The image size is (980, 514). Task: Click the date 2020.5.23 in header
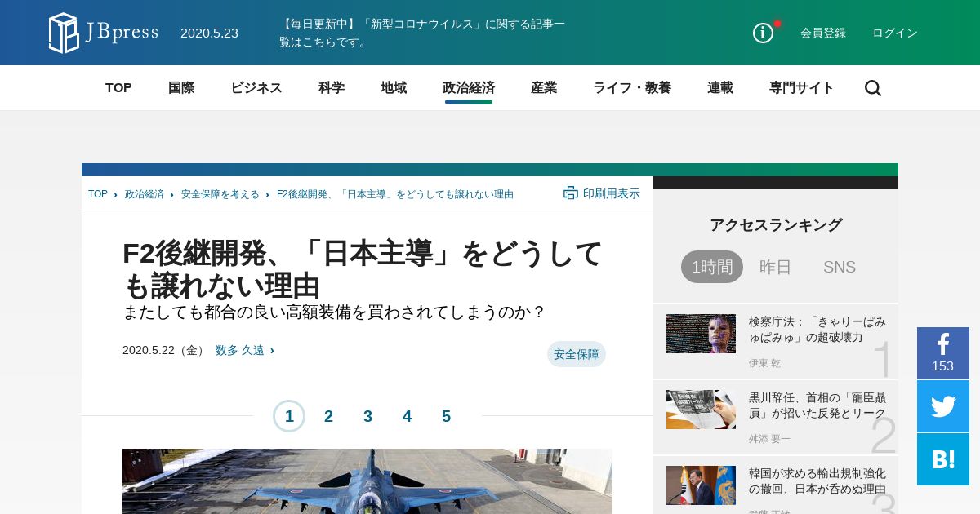pos(209,33)
